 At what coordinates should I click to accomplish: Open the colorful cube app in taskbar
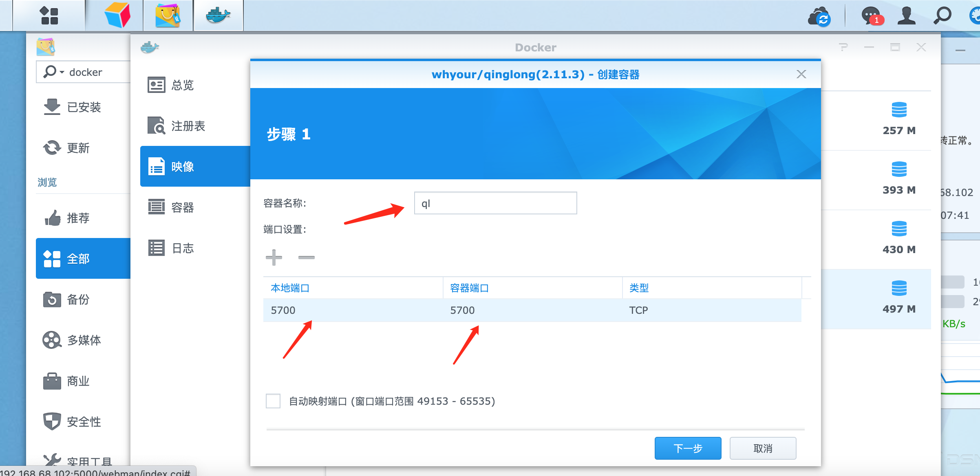pyautogui.click(x=117, y=15)
